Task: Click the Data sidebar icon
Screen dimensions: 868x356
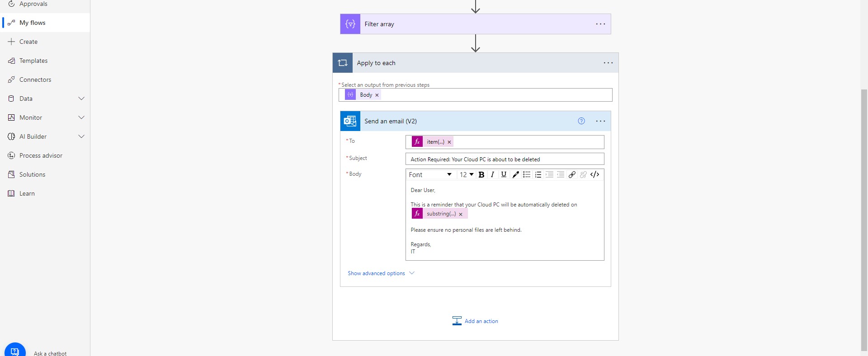Action: coord(11,98)
